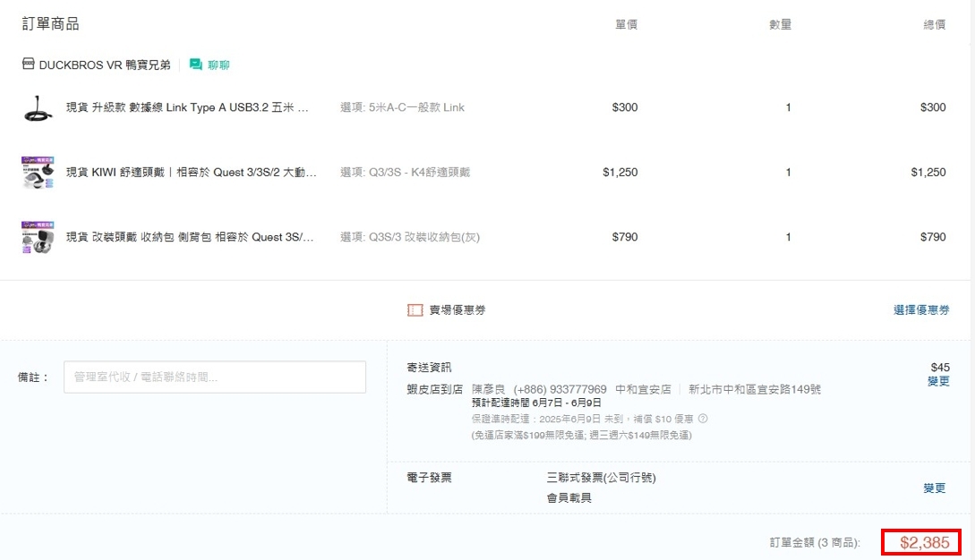This screenshot has width=975, height=560.
Task: Click the voucher ticket icon by 賣場優惠券
Action: pos(415,310)
